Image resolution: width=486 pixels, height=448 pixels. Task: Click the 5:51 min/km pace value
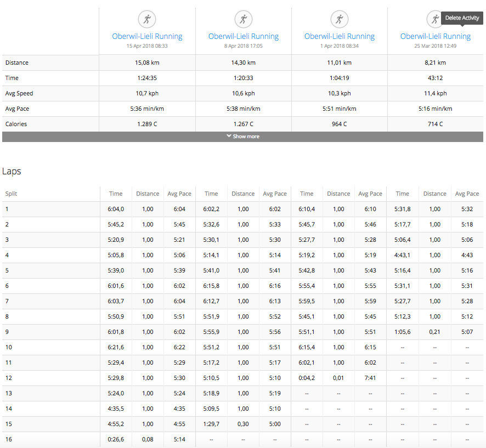click(340, 109)
